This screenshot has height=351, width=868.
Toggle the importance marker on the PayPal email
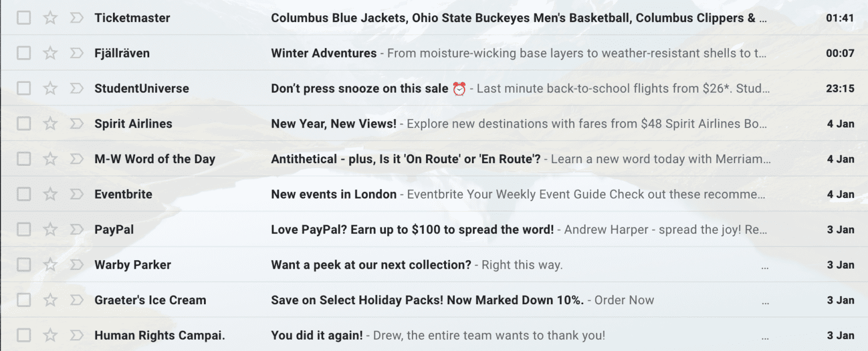[x=77, y=229]
